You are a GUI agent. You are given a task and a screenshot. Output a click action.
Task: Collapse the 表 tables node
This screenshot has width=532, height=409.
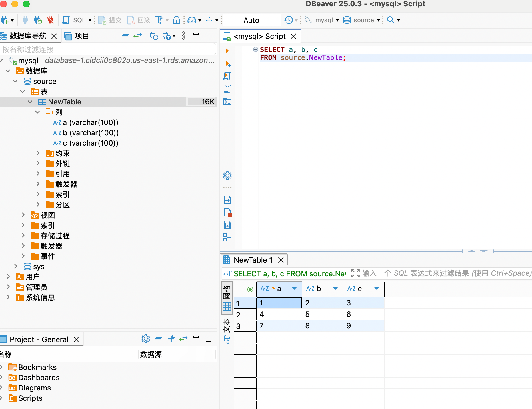[x=23, y=92]
